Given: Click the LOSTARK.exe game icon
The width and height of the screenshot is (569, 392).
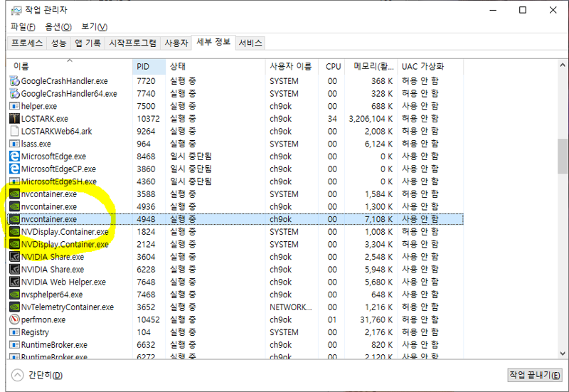Looking at the screenshot, I should click(x=14, y=119).
